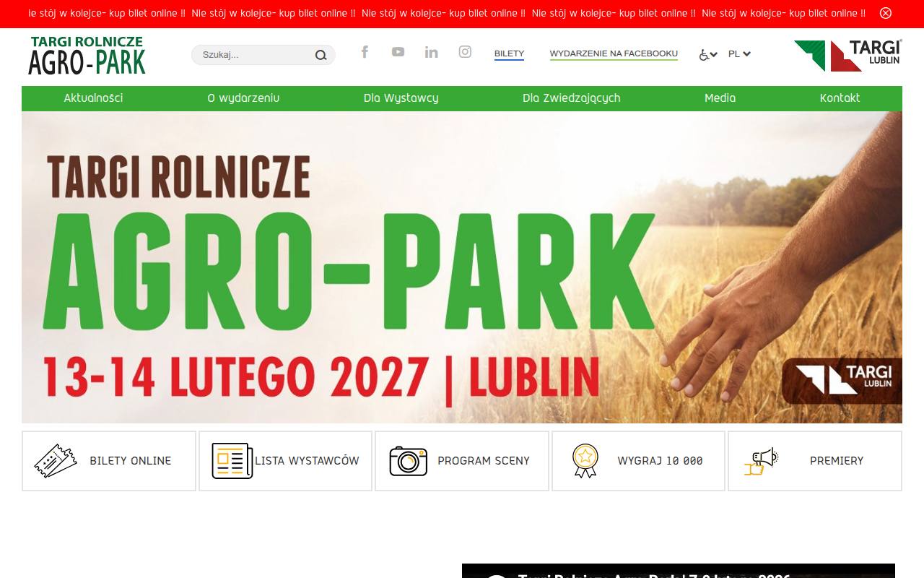Screen dimensions: 924x578
Task: Open the Dla Zwiedzających menu
Action: tap(571, 98)
